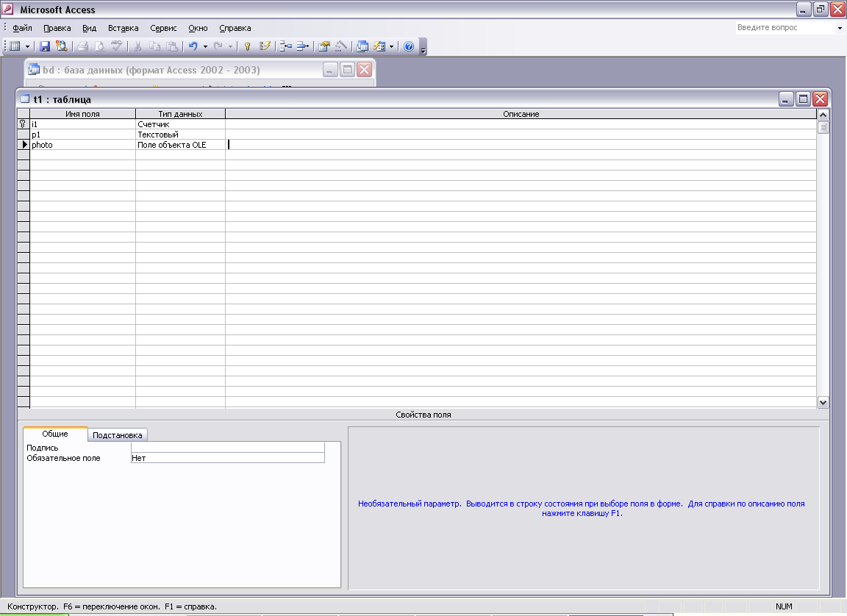Open the Правка menu
Screen dimensions: 847x616
tap(57, 28)
